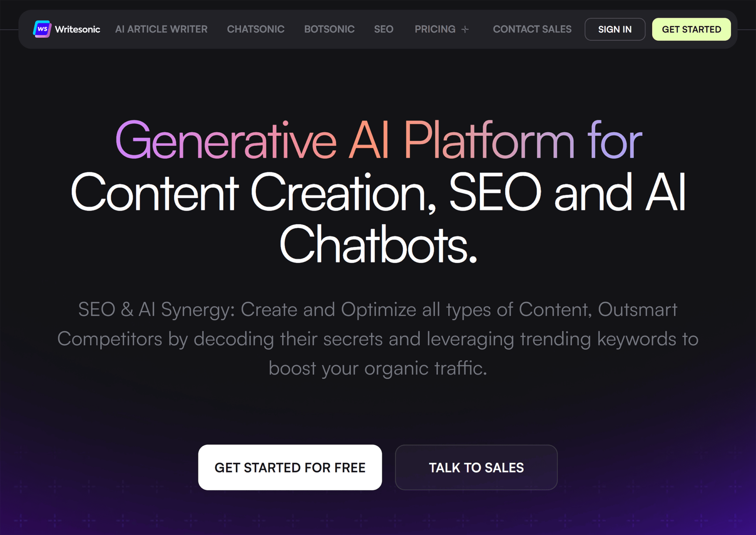The width and height of the screenshot is (756, 535).
Task: Expand navigation pricing dropdown
Action: coord(442,29)
